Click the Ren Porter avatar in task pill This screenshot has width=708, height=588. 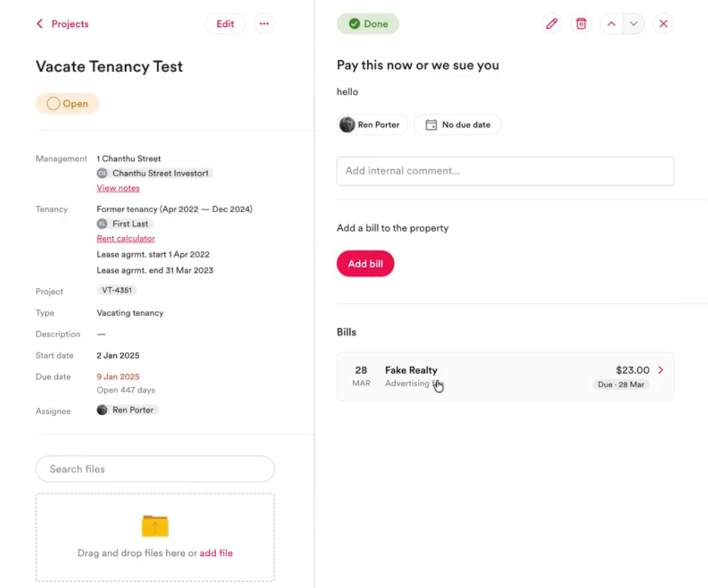click(347, 125)
